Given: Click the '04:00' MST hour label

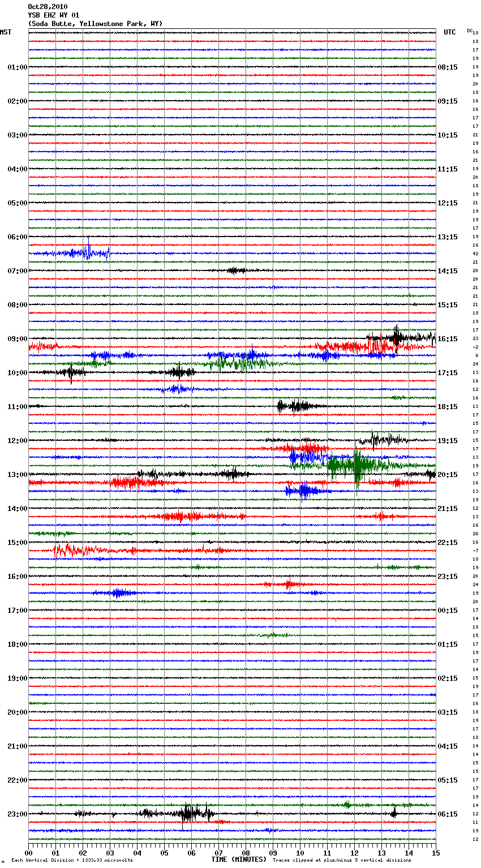Looking at the screenshot, I should [x=17, y=169].
